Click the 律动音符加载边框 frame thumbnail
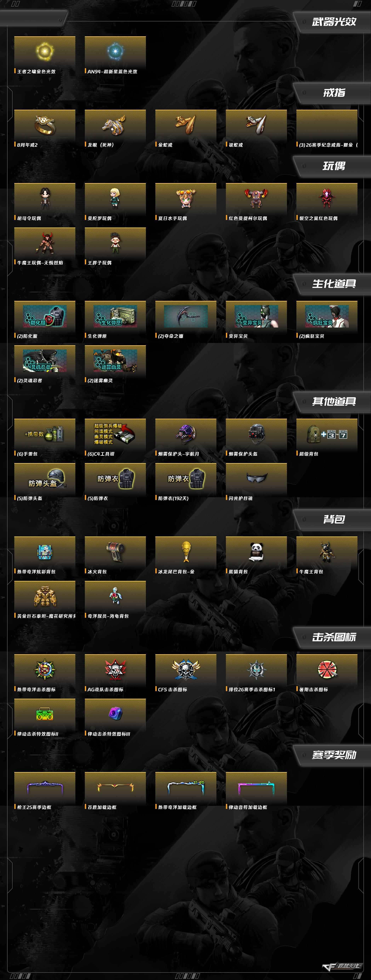 pos(256,787)
